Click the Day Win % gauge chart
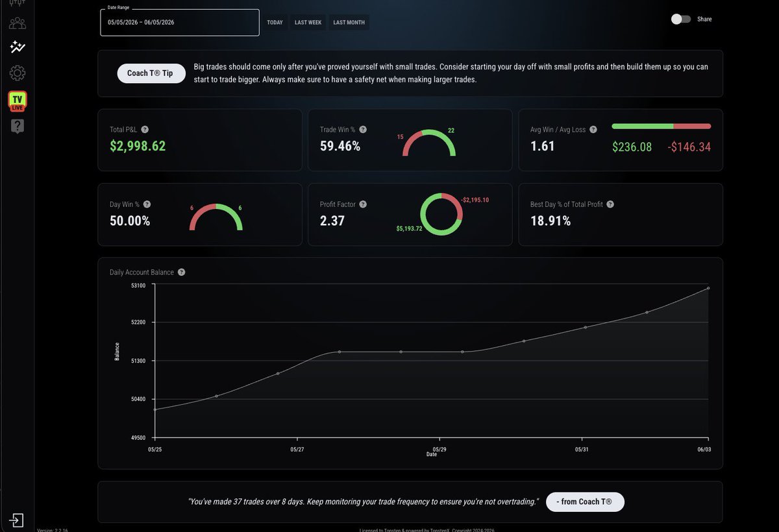 click(216, 218)
